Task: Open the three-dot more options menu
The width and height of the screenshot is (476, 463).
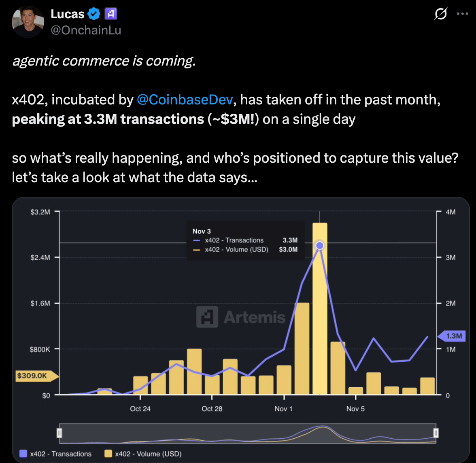Action: tap(462, 14)
